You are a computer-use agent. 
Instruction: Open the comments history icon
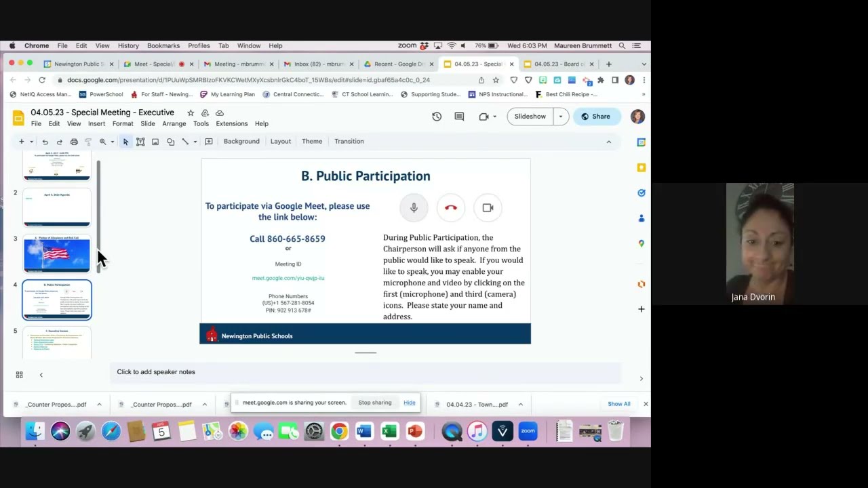[459, 117]
